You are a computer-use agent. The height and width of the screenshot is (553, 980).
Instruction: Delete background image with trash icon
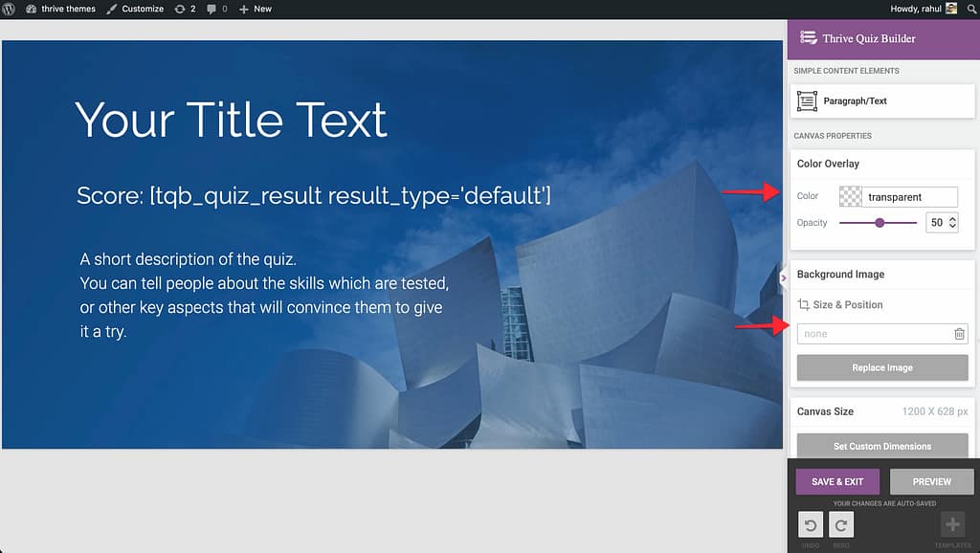coord(959,334)
